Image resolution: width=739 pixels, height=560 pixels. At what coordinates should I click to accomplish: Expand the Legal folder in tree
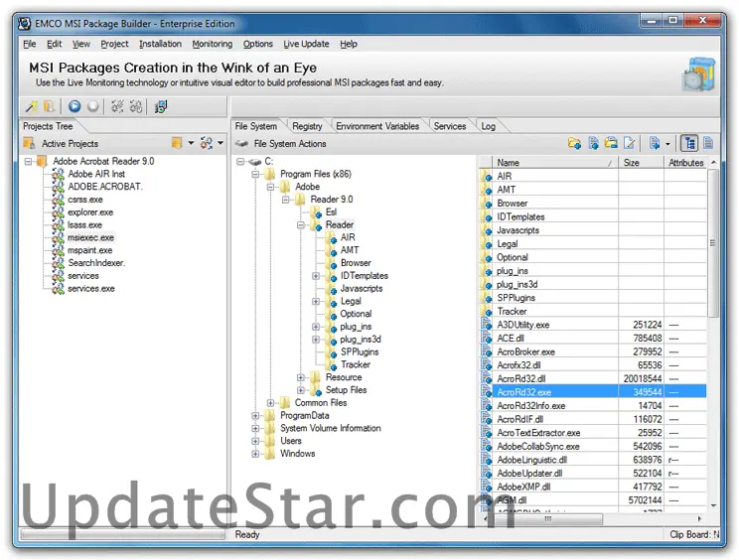(x=316, y=302)
